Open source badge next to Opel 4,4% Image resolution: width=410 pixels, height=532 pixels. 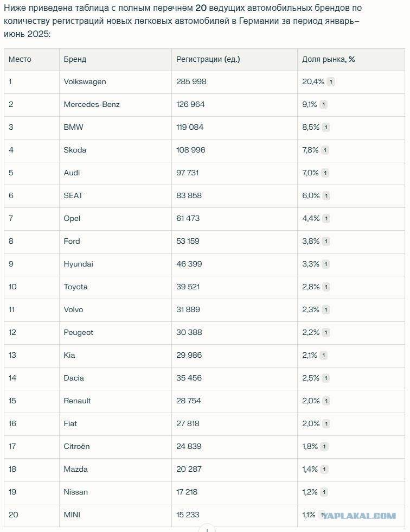tap(326, 218)
